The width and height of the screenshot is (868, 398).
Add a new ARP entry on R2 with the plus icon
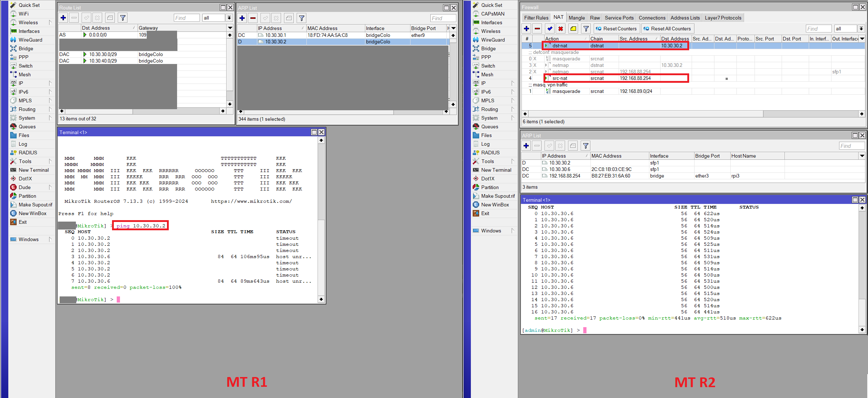click(526, 145)
